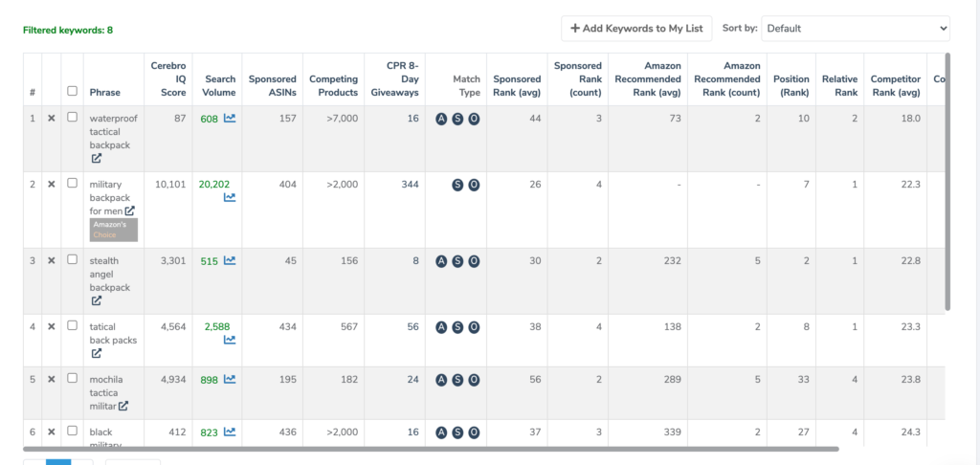Viewport: 980px width, 465px height.
Task: Click the vertical scrollbar on table right side
Action: pos(947,182)
